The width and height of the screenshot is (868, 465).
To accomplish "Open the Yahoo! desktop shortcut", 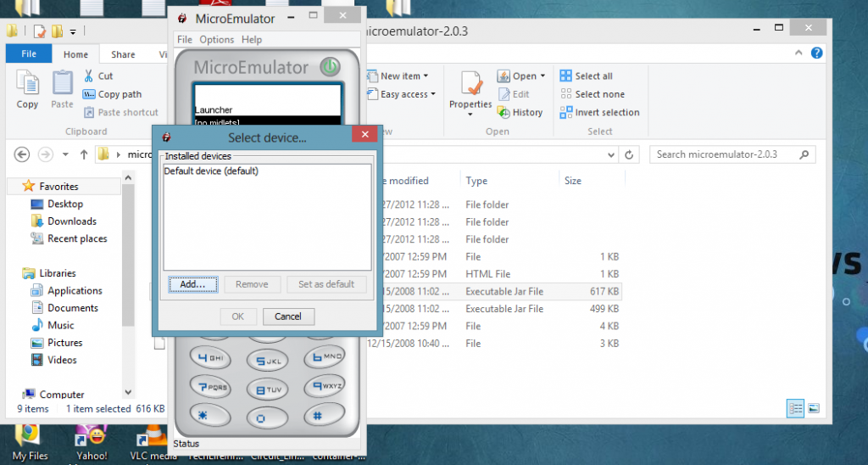I will (92, 444).
